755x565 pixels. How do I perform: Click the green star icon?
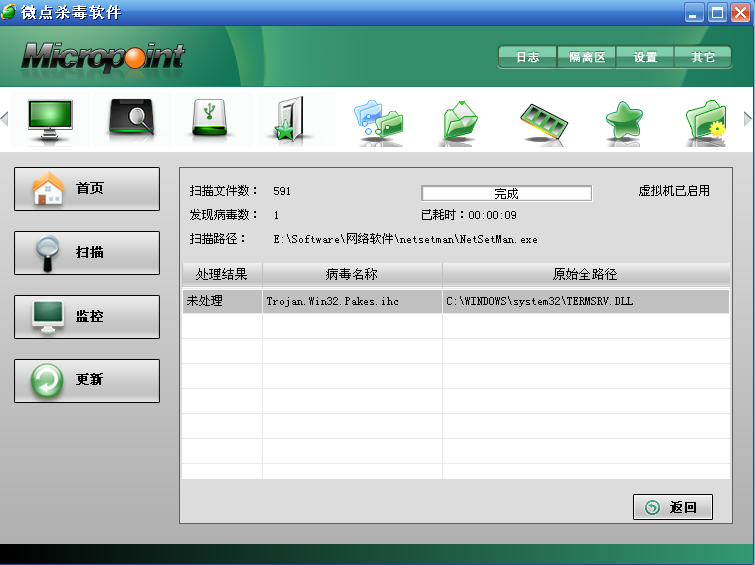pos(624,120)
